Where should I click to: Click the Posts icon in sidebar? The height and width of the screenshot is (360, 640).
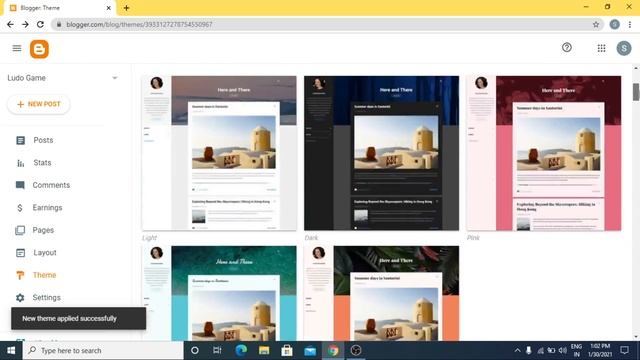[x=20, y=140]
